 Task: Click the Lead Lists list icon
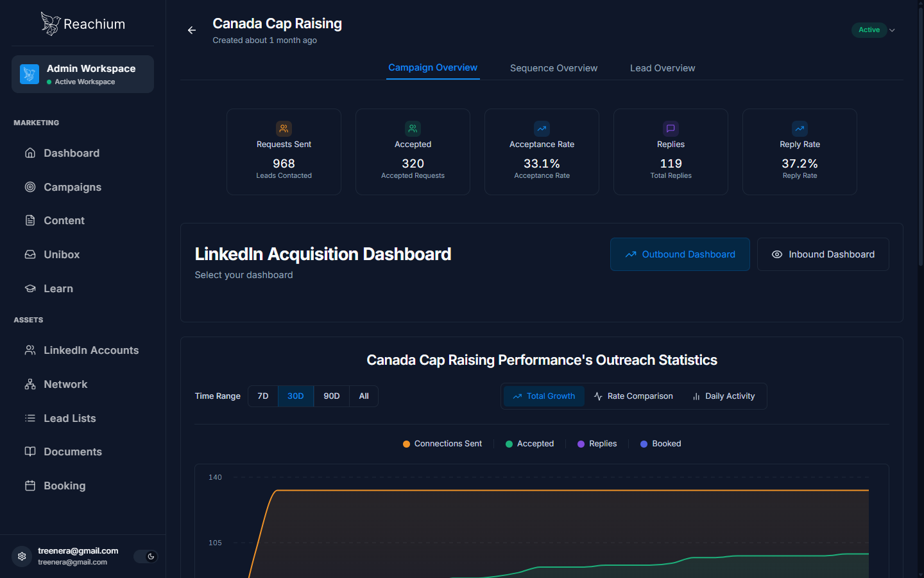(30, 418)
